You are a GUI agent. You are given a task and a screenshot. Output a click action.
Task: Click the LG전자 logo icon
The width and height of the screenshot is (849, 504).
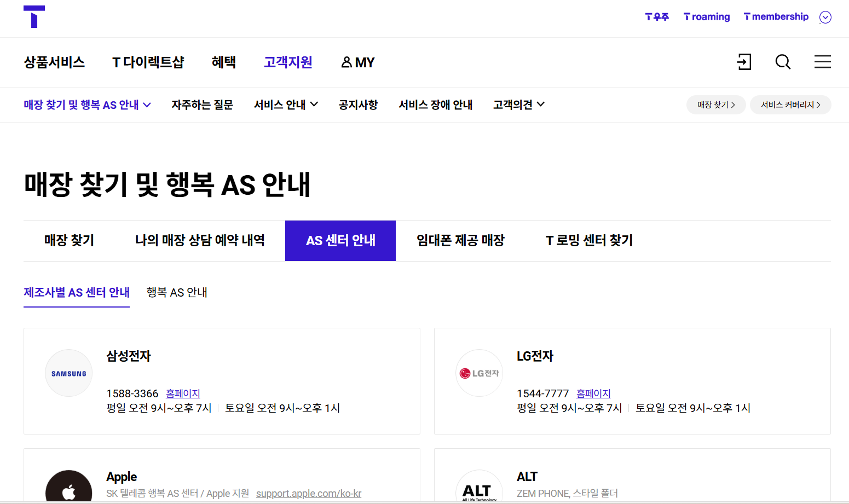tap(479, 373)
